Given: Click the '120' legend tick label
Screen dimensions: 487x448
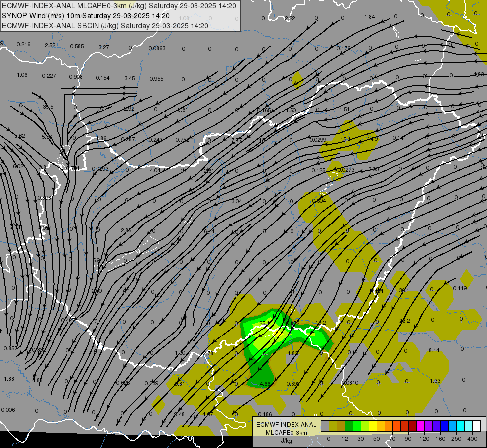Looking at the screenshot, I should [x=425, y=439].
